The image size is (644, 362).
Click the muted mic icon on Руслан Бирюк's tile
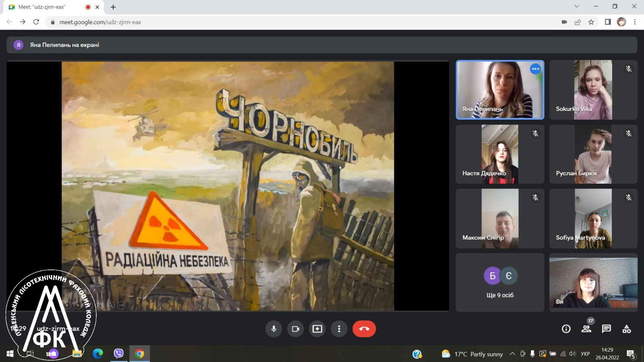pos(629,133)
